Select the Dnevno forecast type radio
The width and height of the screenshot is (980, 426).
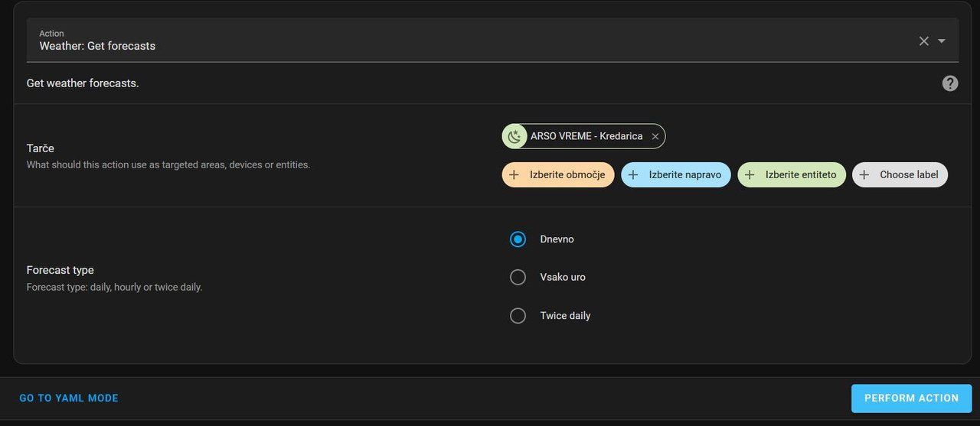click(x=518, y=239)
